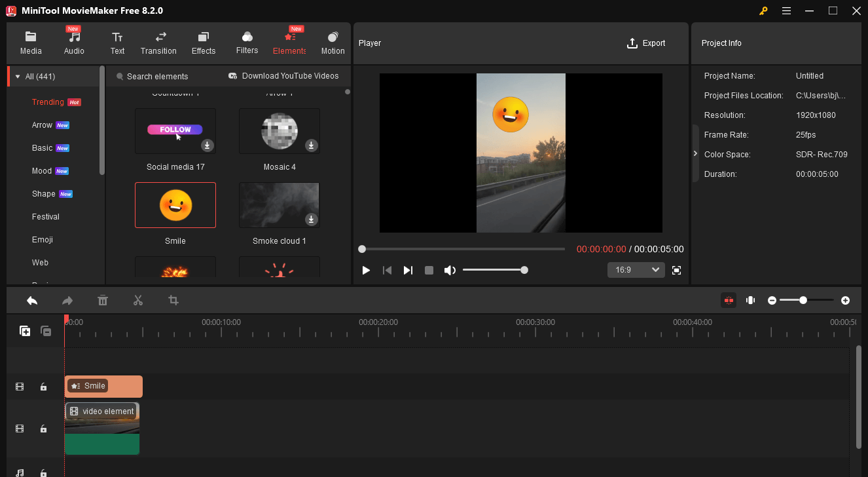
Task: Select the Smile track film icon
Action: [20, 387]
